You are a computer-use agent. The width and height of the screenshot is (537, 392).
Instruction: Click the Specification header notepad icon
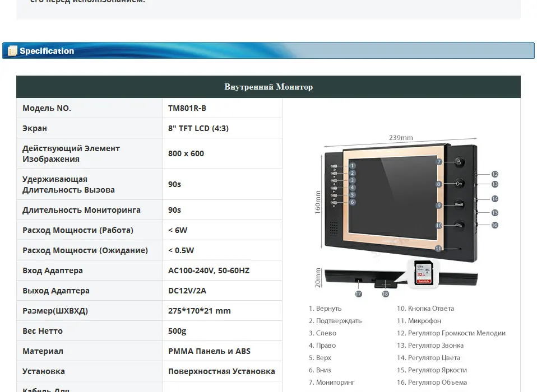coord(12,50)
